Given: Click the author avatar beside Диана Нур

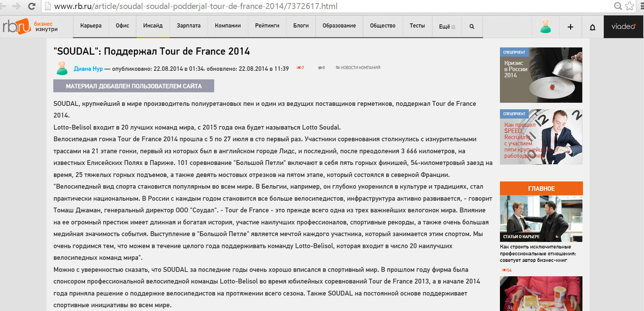Looking at the screenshot, I should point(62,68).
